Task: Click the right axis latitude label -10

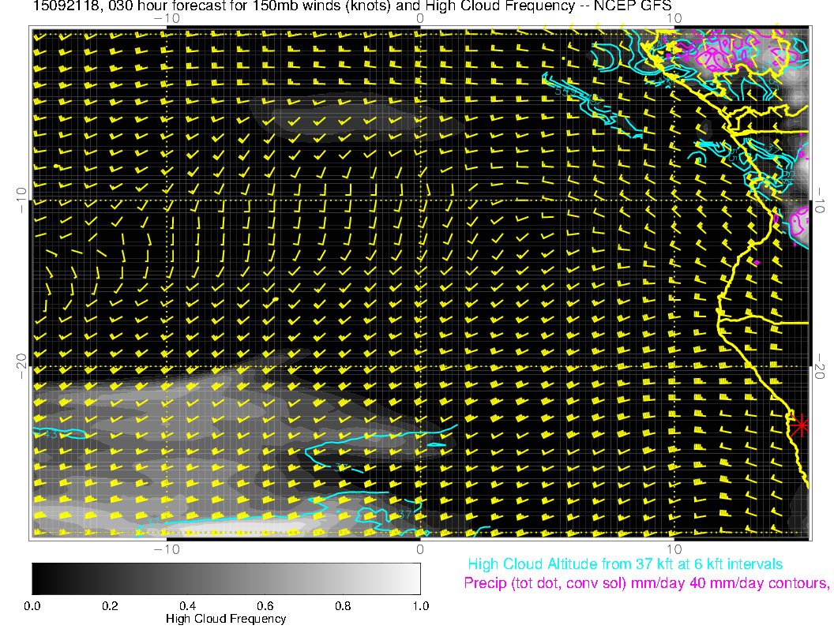Action: pos(820,199)
